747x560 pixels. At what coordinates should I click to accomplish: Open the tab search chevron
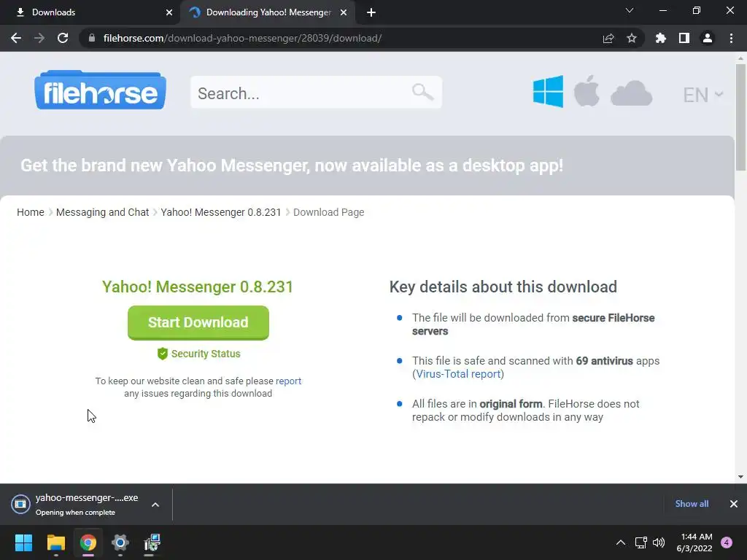point(630,10)
